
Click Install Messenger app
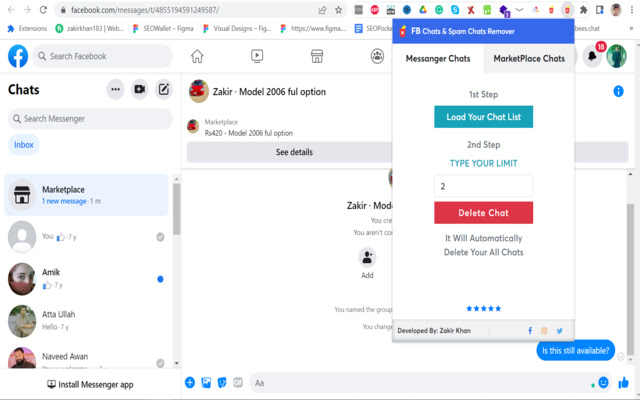pos(90,384)
